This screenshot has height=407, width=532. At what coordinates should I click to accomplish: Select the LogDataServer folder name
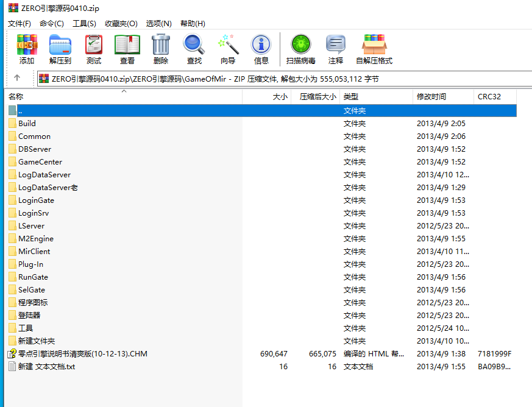[x=44, y=175]
